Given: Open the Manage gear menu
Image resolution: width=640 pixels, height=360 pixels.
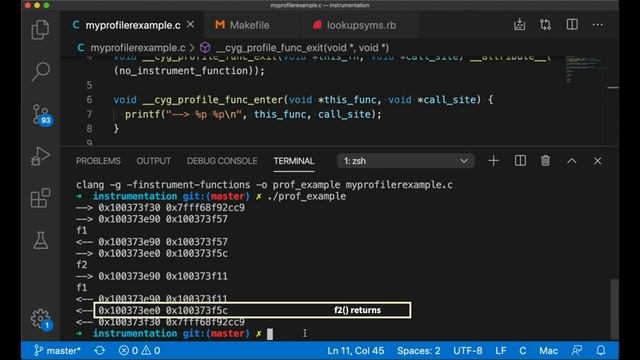Looking at the screenshot, I should pyautogui.click(x=41, y=319).
